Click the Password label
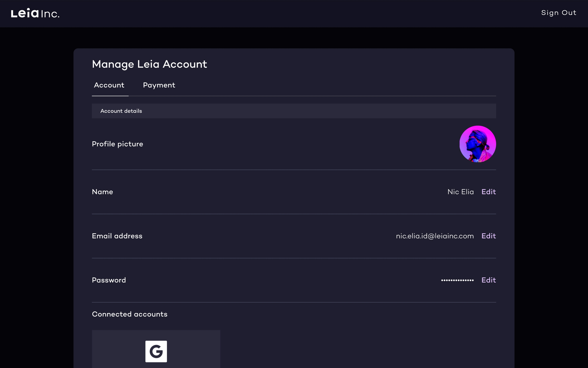The height and width of the screenshot is (368, 588). coord(109,280)
